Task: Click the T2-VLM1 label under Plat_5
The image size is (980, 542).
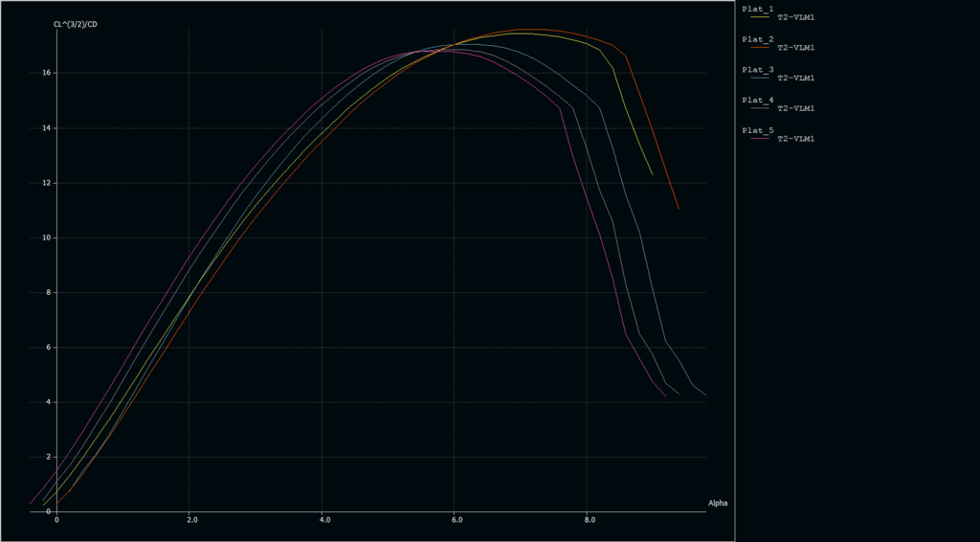Action: pos(795,139)
